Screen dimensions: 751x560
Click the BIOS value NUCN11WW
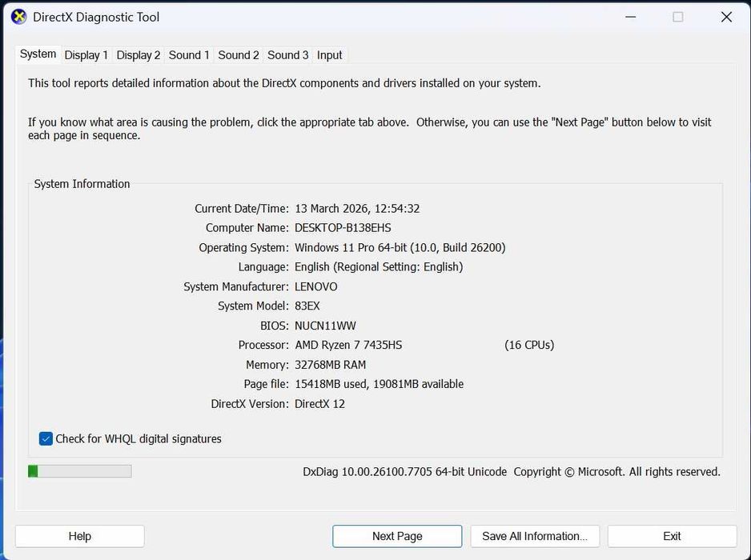325,326
